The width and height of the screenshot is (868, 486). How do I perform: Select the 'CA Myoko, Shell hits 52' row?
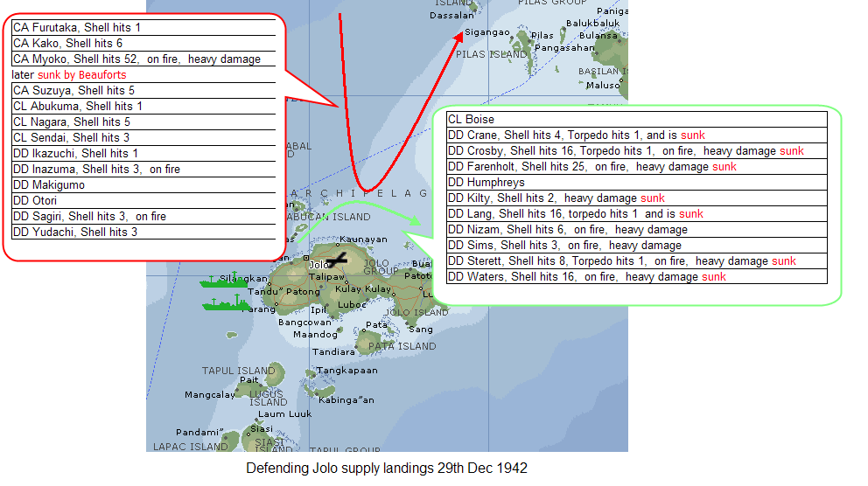(143, 59)
